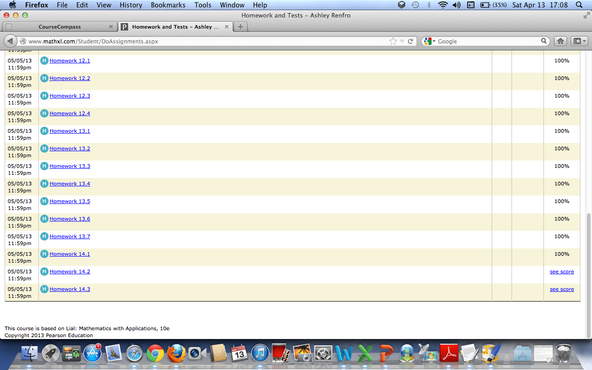Launch Finder from the Dock
The width and height of the screenshot is (592, 370).
coord(29,354)
